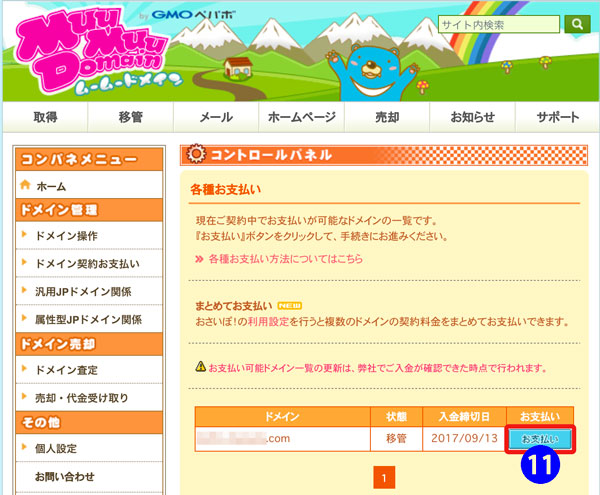Open the 売却 navigation menu

click(387, 117)
